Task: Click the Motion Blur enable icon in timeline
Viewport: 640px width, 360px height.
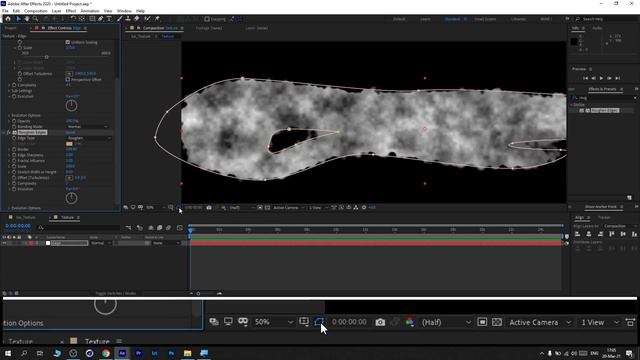Action: click(169, 228)
